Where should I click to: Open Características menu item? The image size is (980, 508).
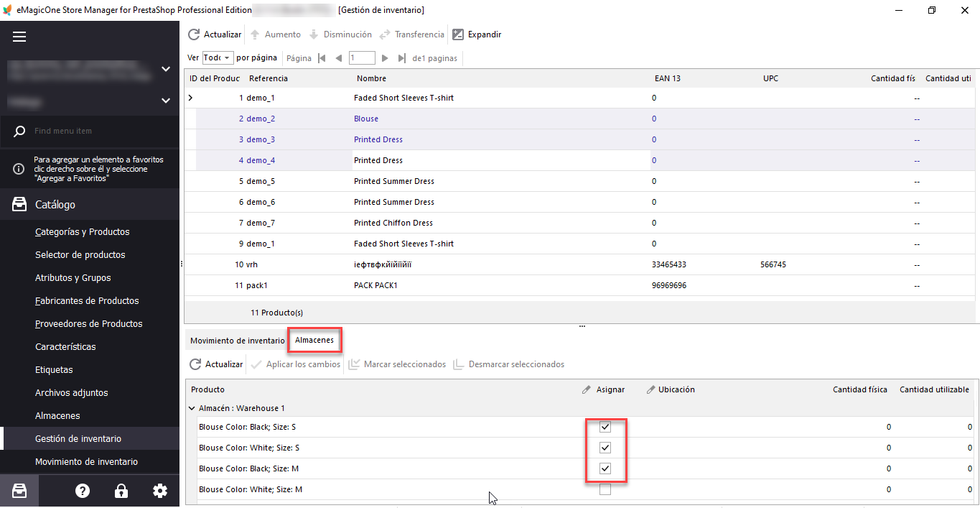click(x=65, y=347)
